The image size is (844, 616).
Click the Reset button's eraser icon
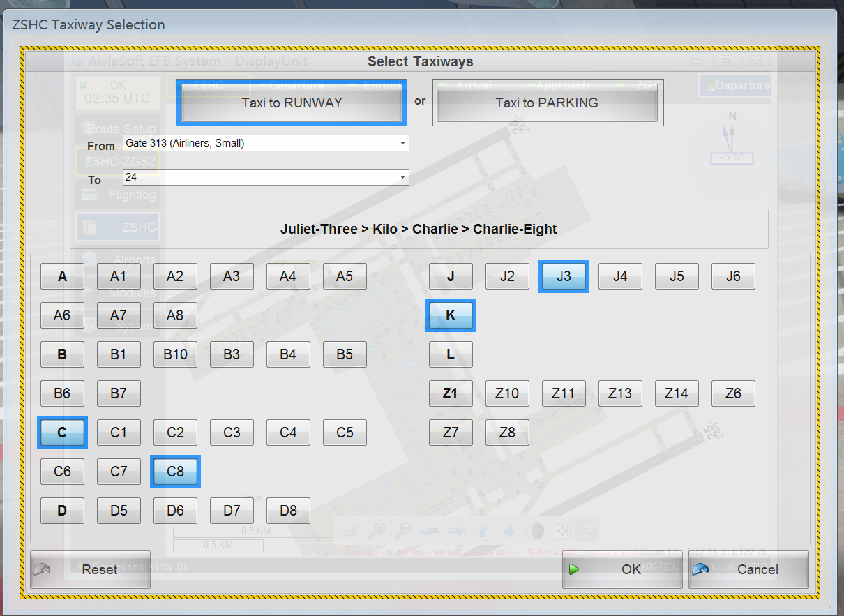coord(43,569)
